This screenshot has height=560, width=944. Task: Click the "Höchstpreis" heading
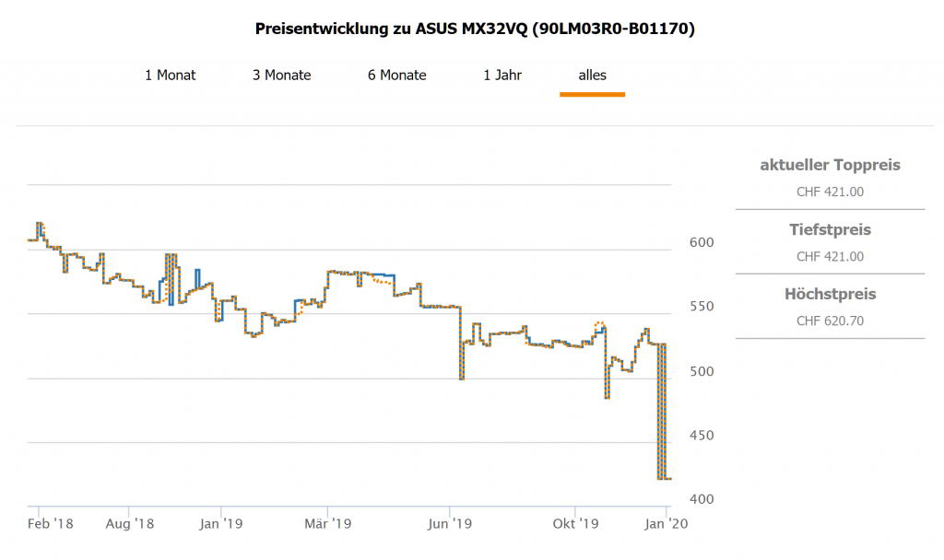(830, 295)
